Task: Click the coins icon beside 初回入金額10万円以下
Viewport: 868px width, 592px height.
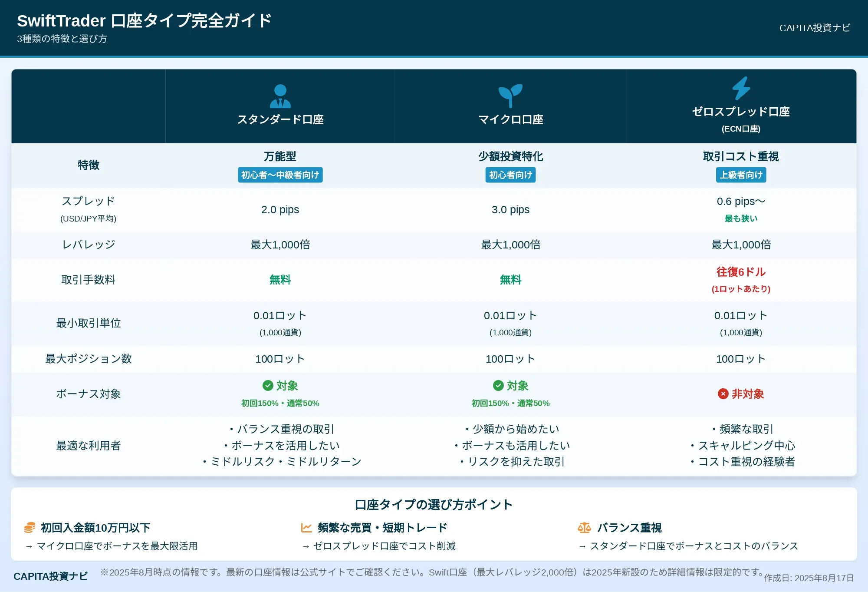Action: click(x=30, y=528)
